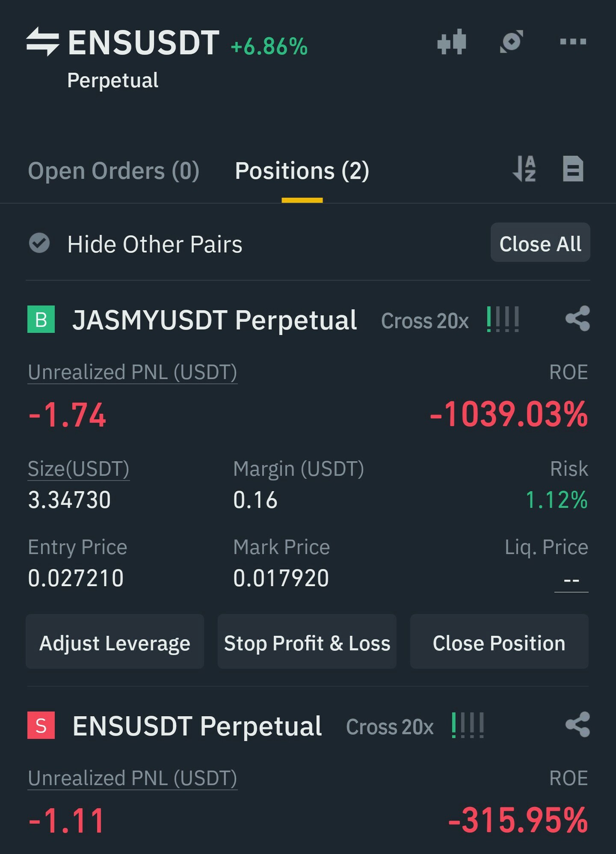This screenshot has height=854, width=616.
Task: Open Stop Profit & Loss settings
Action: point(307,641)
